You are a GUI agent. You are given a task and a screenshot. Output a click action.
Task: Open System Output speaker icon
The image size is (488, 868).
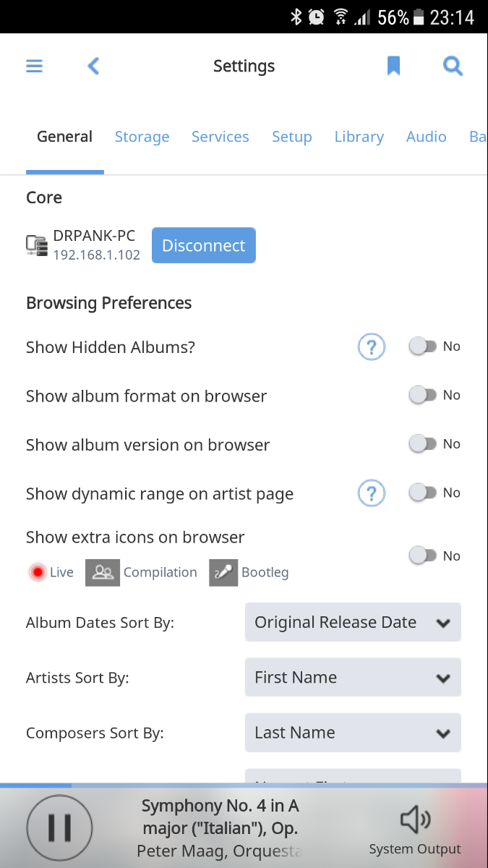[415, 820]
